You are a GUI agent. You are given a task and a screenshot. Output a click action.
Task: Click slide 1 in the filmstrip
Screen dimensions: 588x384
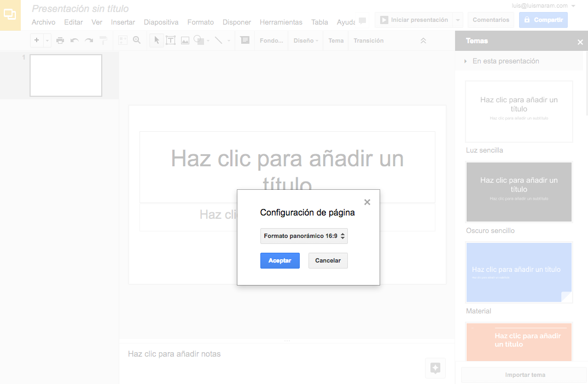[x=66, y=75]
